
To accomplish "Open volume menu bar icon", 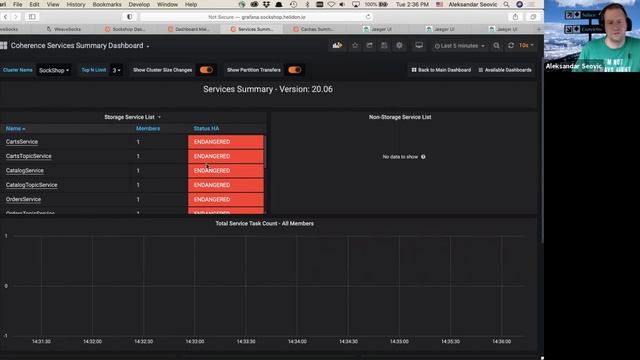I will pos(342,4).
